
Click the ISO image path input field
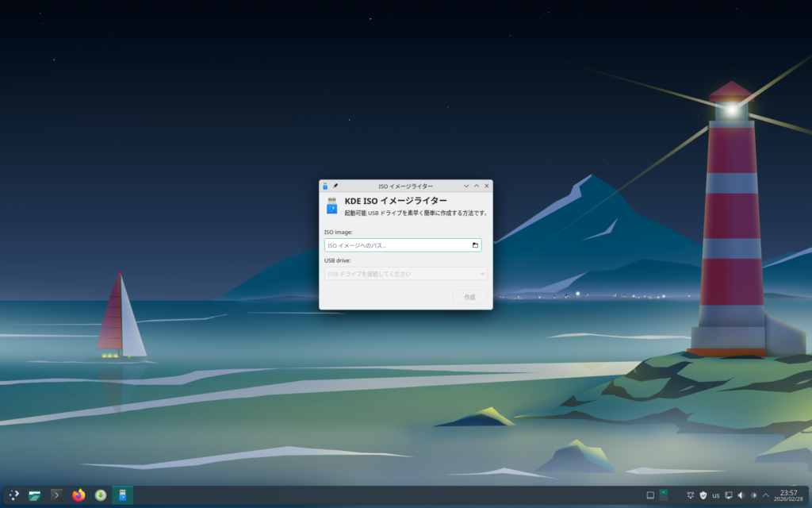tap(396, 245)
